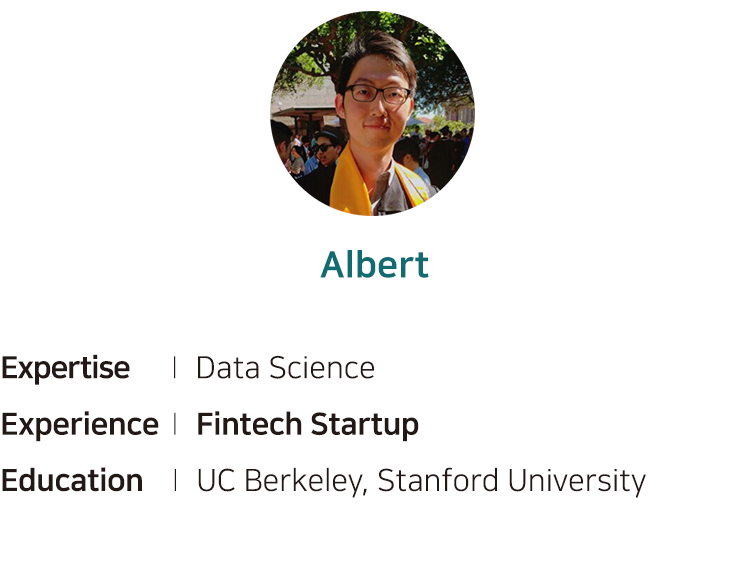Click the name Albert heading
744x573 pixels.
[375, 264]
